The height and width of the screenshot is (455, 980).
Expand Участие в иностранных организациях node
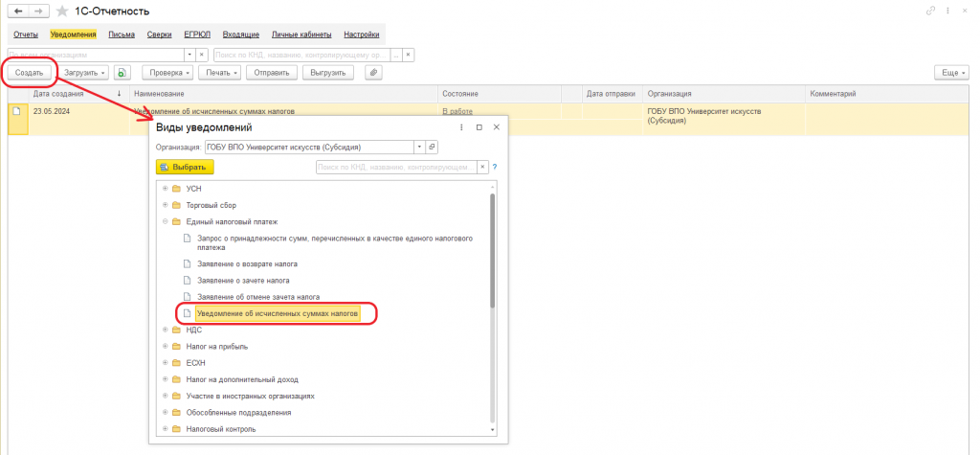[165, 397]
